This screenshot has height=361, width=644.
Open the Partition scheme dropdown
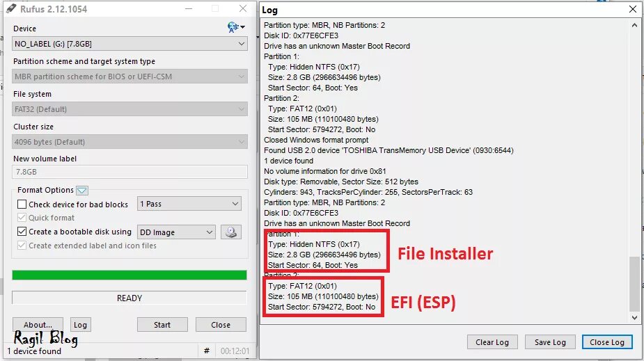tap(129, 77)
